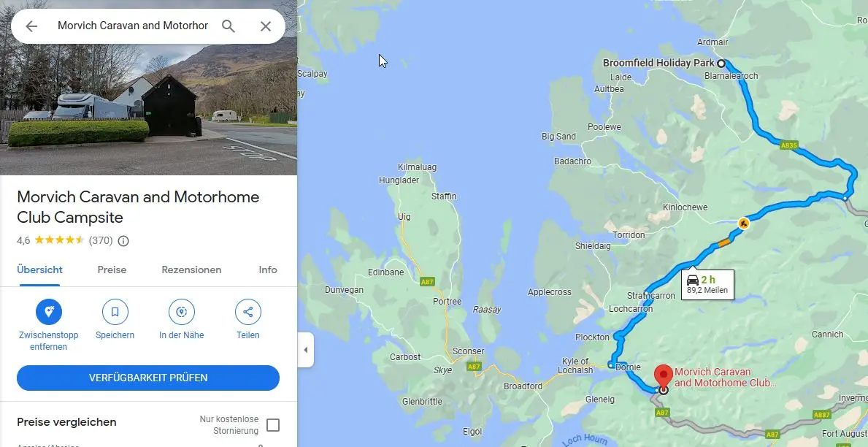Switch to the Preise tab
The width and height of the screenshot is (868, 447).
click(x=112, y=270)
